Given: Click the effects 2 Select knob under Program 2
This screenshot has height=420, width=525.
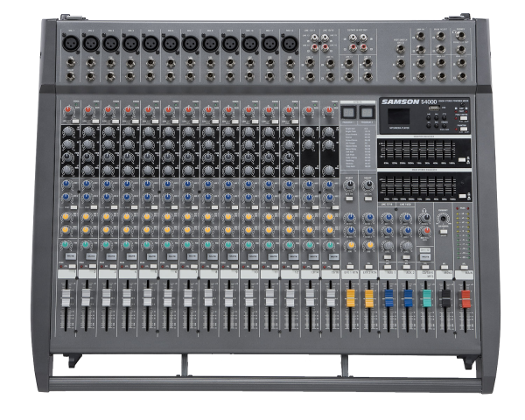Looking at the screenshot, I should (367, 185).
